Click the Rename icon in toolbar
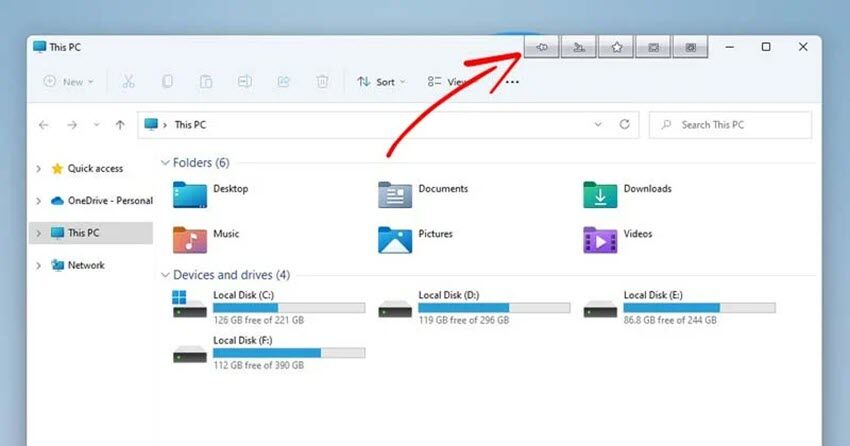The width and height of the screenshot is (850, 446). tap(244, 82)
